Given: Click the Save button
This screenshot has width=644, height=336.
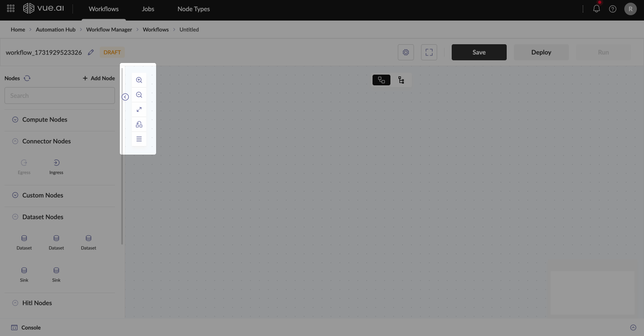Looking at the screenshot, I should click(x=479, y=52).
